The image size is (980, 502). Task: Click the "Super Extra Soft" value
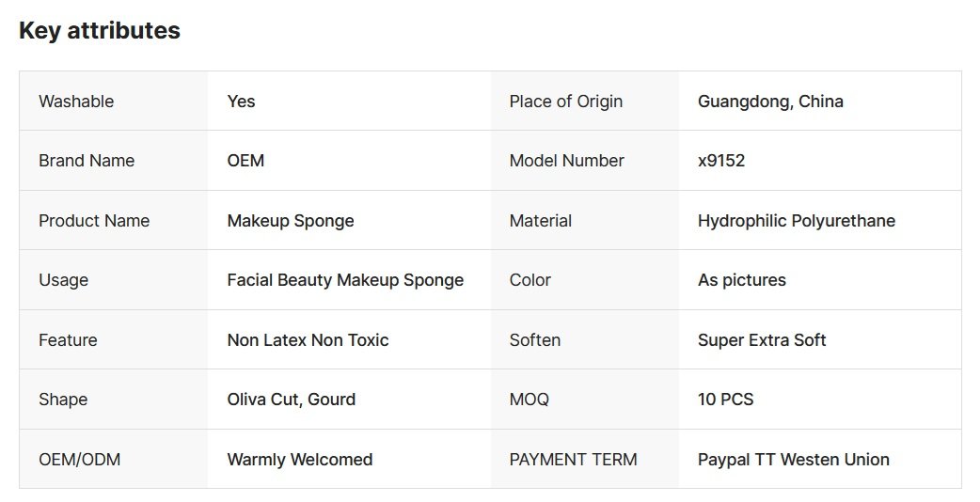762,340
